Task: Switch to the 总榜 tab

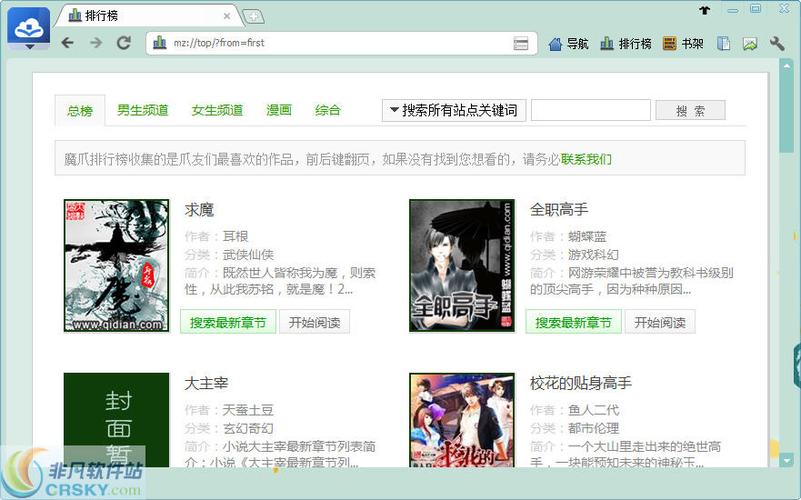Action: [x=80, y=110]
